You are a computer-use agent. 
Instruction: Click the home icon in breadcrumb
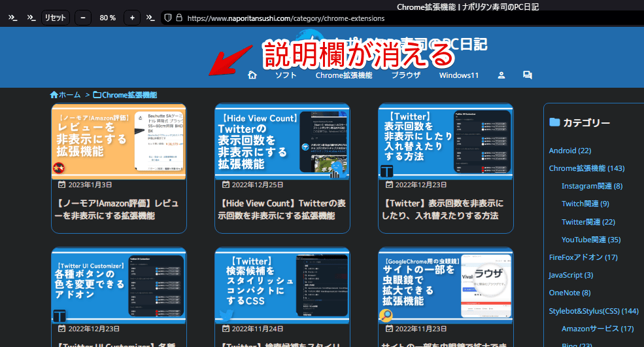point(54,94)
